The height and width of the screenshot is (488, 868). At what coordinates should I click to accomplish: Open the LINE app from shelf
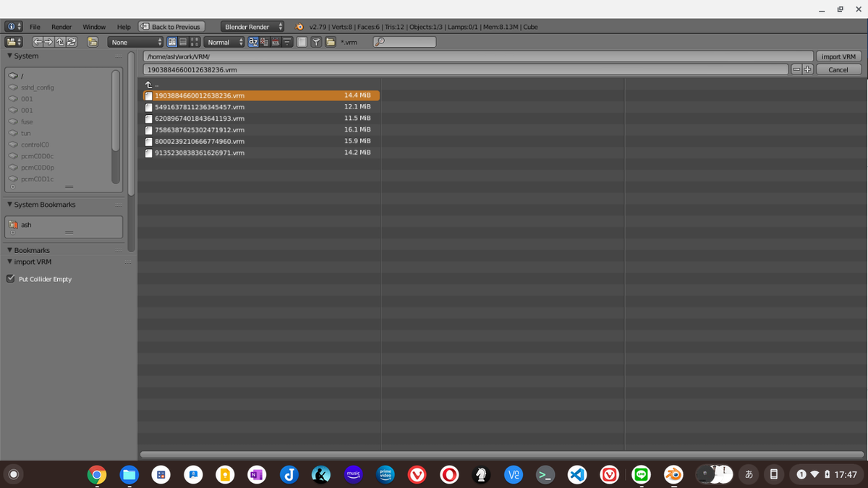(x=641, y=474)
